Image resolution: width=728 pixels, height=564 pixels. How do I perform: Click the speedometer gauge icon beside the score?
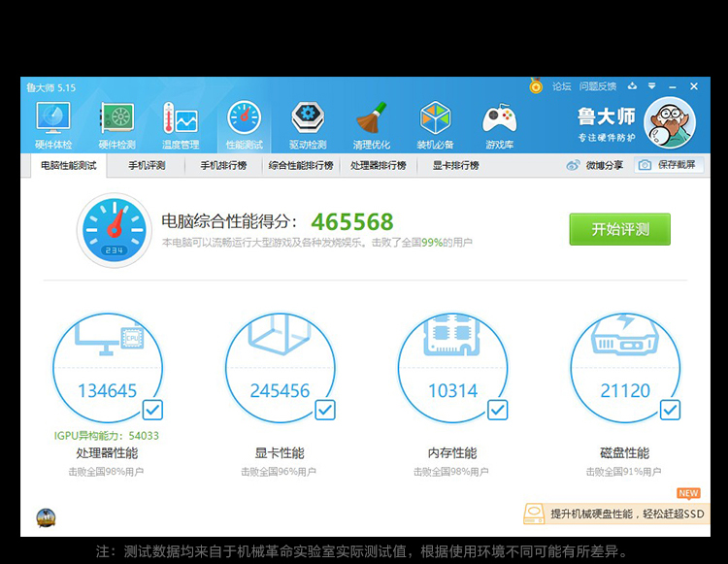click(115, 230)
